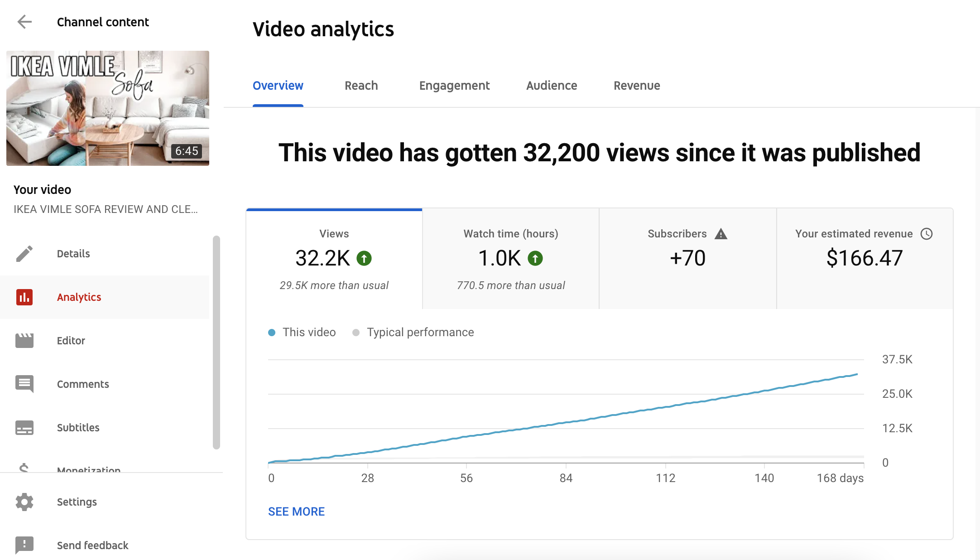The width and height of the screenshot is (980, 560).
Task: Open the Analytics menu label
Action: point(79,297)
